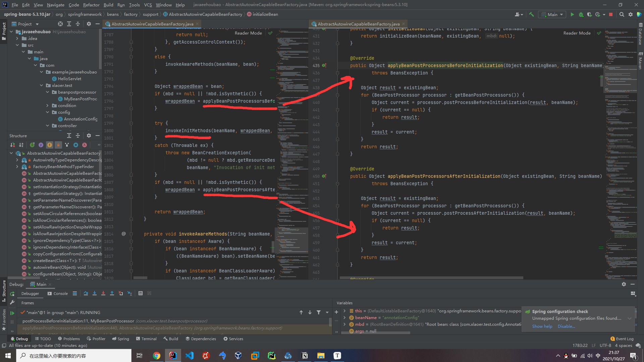The image size is (644, 362).
Task: Expand beanName variable node
Action: coord(344,318)
